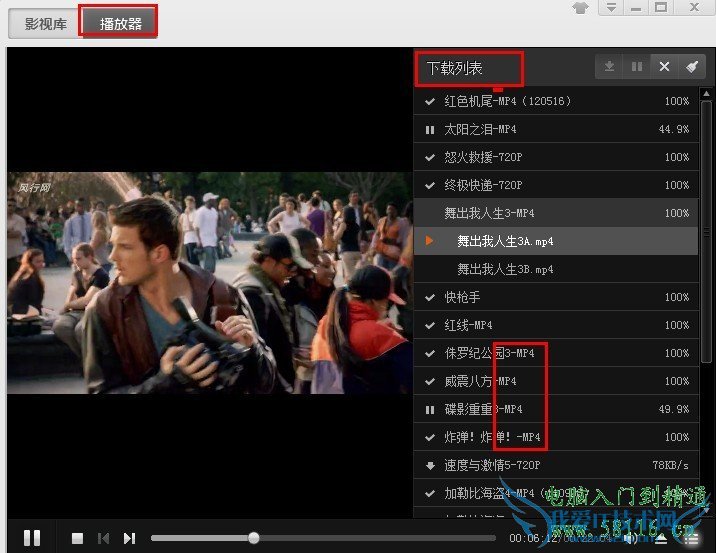Click download list vertical scrollbar thumb
The height and width of the screenshot is (553, 716).
[x=706, y=232]
